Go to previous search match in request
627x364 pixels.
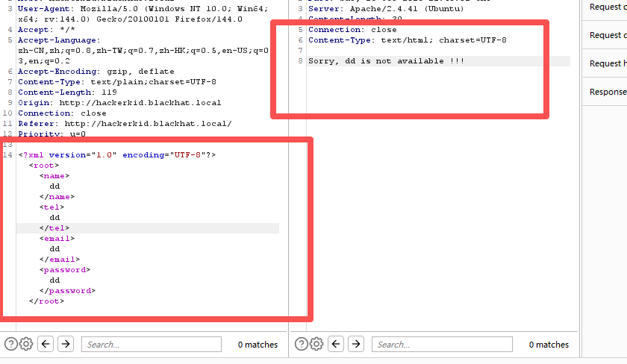[x=46, y=344]
